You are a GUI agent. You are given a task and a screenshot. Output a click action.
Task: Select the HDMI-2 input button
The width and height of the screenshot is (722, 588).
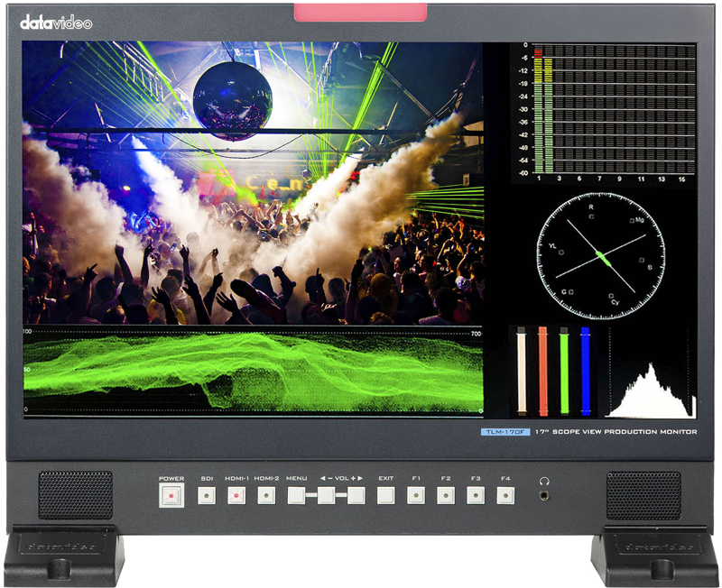click(x=266, y=495)
